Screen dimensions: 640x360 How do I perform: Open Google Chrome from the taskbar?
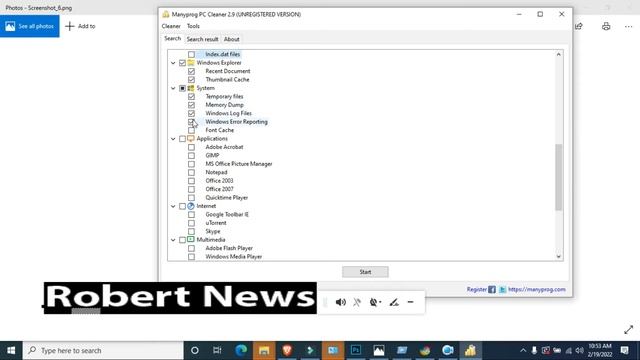tap(425, 350)
